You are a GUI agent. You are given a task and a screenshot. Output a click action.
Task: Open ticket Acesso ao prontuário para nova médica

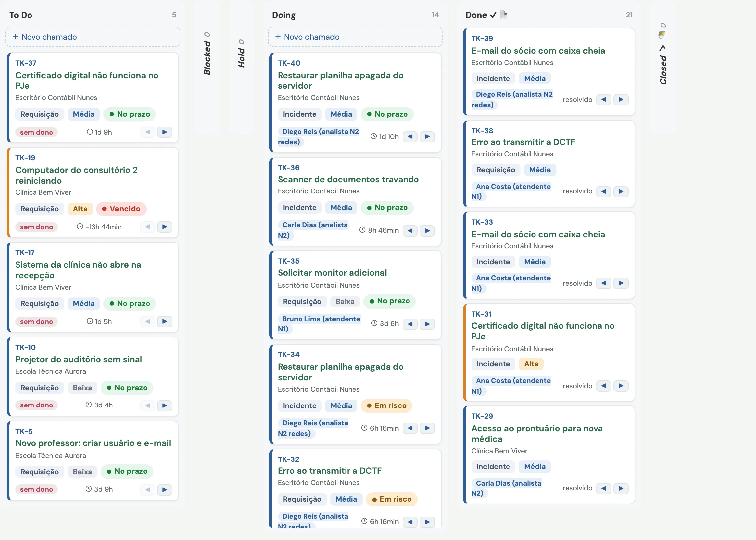coord(537,434)
